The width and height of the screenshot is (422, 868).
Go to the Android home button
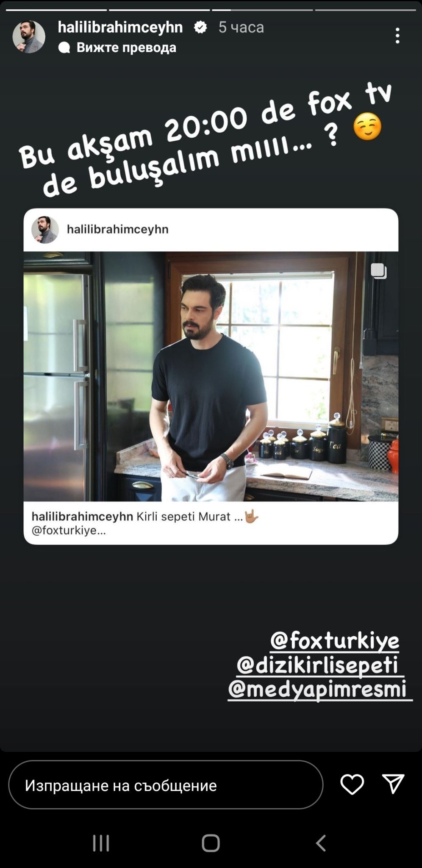(211, 843)
